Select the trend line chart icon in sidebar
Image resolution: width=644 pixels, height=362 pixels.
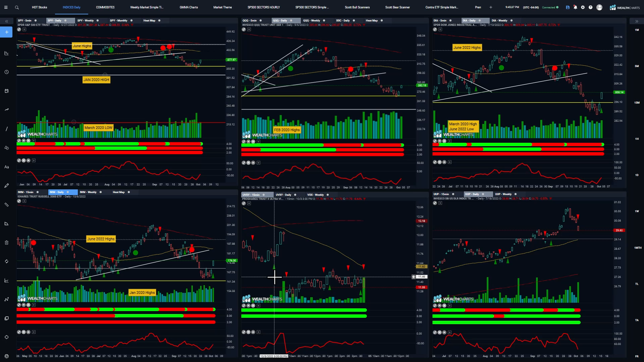[x=6, y=110]
